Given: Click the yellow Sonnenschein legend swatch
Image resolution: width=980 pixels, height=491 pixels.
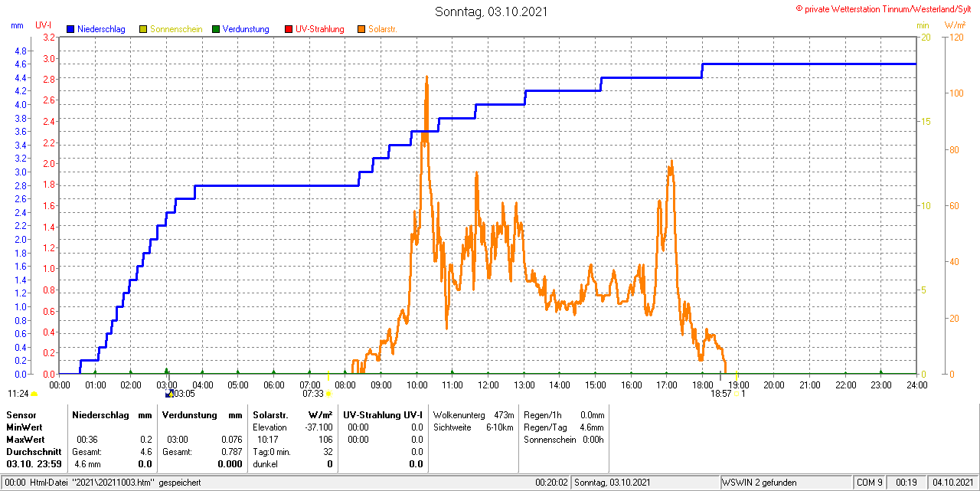Looking at the screenshot, I should tap(143, 29).
